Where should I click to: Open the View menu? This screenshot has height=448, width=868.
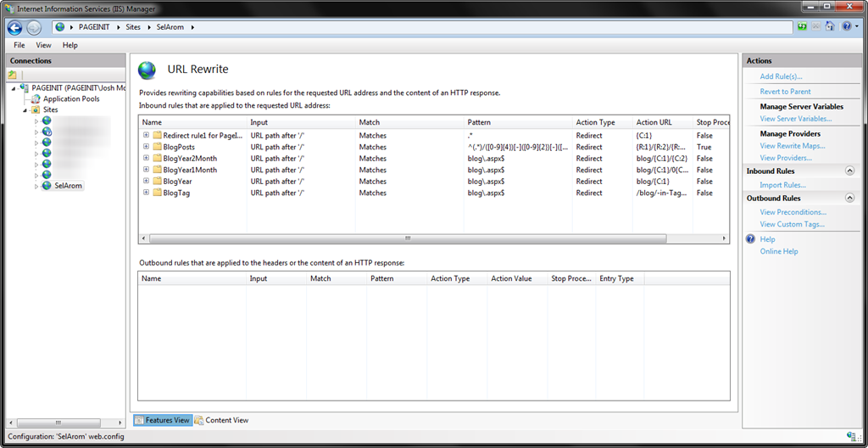[x=43, y=45]
